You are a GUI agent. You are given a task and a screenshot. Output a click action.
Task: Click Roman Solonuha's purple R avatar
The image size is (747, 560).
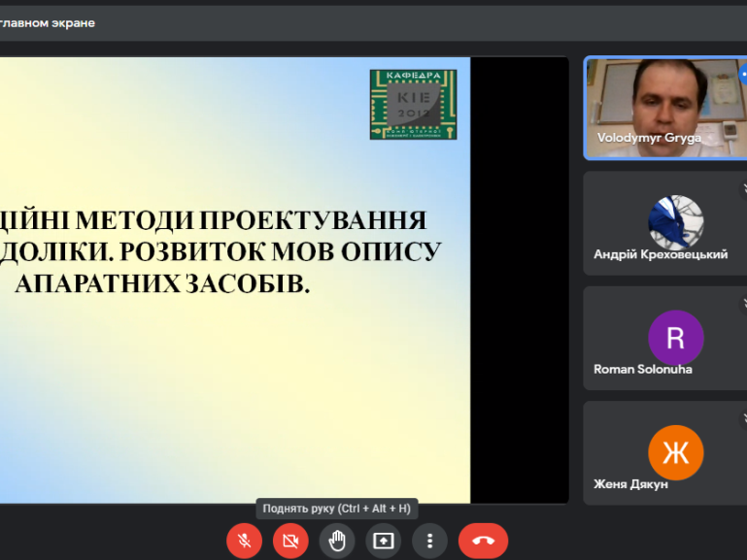(675, 338)
